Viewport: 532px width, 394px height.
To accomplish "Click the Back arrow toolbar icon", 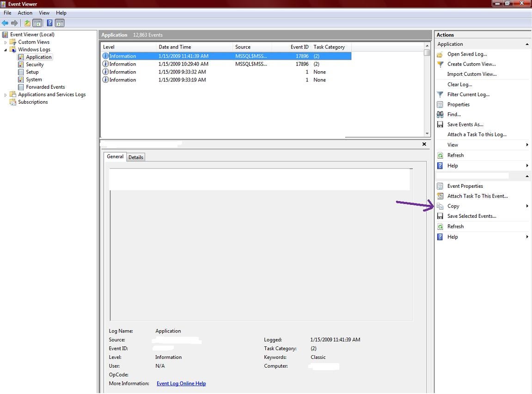I will 5,23.
